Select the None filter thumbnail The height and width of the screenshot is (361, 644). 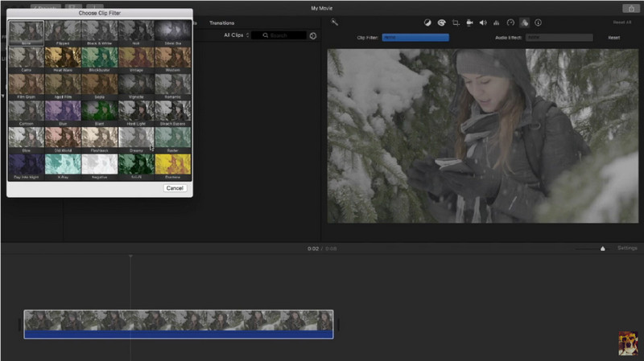(27, 33)
